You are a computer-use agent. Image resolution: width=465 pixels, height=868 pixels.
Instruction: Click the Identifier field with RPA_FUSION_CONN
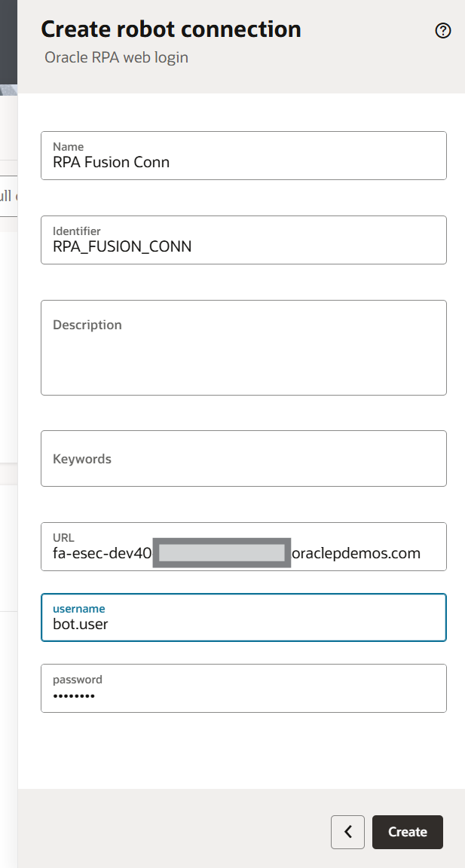tap(243, 246)
